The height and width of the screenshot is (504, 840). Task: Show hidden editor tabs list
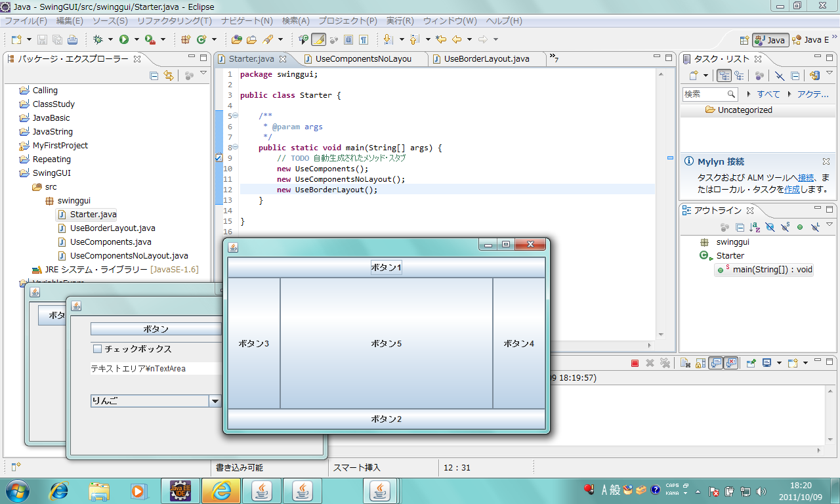[554, 58]
